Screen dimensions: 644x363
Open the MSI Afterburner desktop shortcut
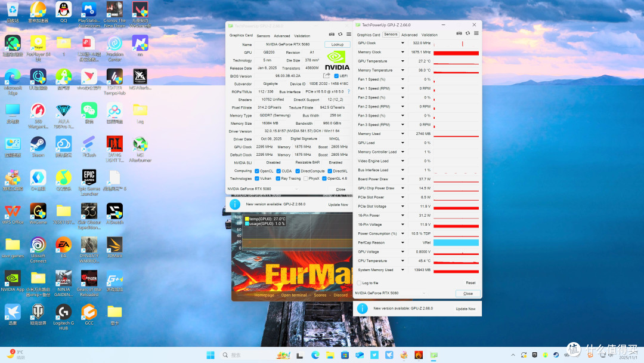[140, 150]
